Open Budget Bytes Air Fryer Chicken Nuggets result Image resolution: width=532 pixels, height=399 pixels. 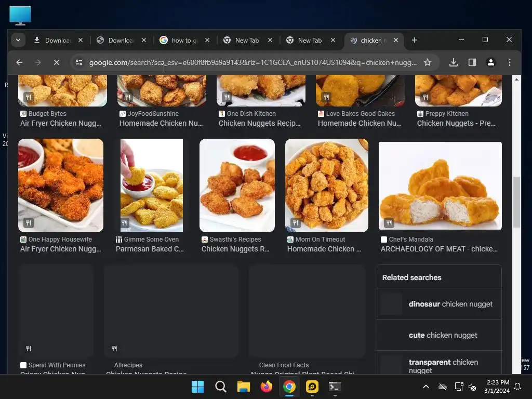[x=60, y=123]
